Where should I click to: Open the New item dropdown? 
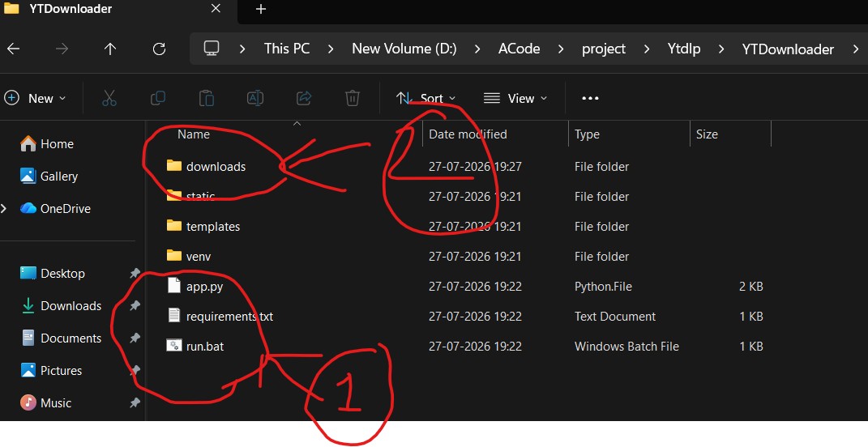[36, 98]
